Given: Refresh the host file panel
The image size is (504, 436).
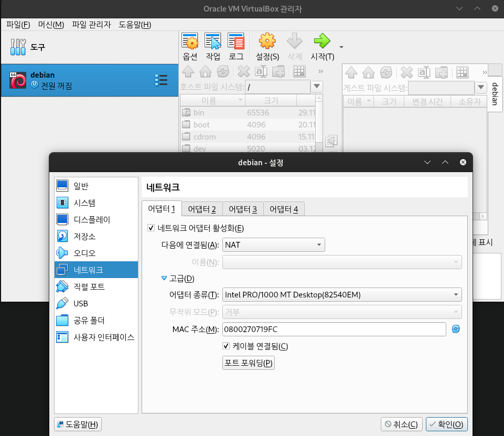Looking at the screenshot, I should [223, 71].
